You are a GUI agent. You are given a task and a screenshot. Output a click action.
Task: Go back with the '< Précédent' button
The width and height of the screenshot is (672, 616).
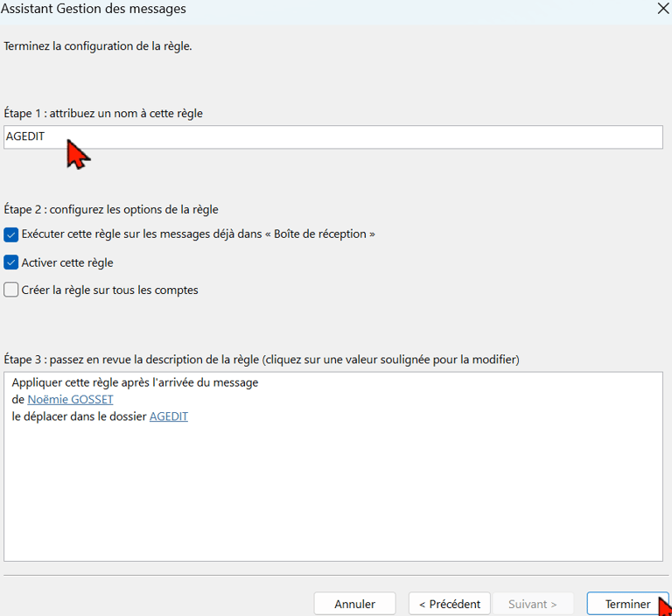click(x=450, y=604)
